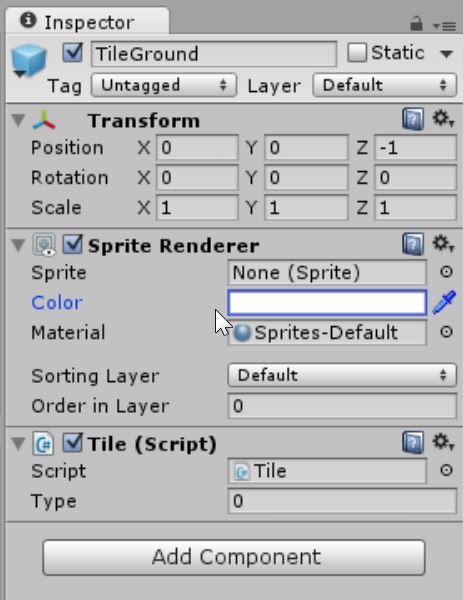Open the Inspector panel options menu icon
This screenshot has width=463, height=600.
(444, 26)
